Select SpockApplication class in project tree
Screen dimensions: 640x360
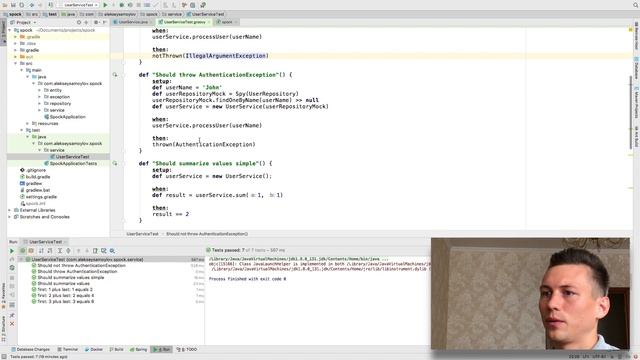(64, 117)
